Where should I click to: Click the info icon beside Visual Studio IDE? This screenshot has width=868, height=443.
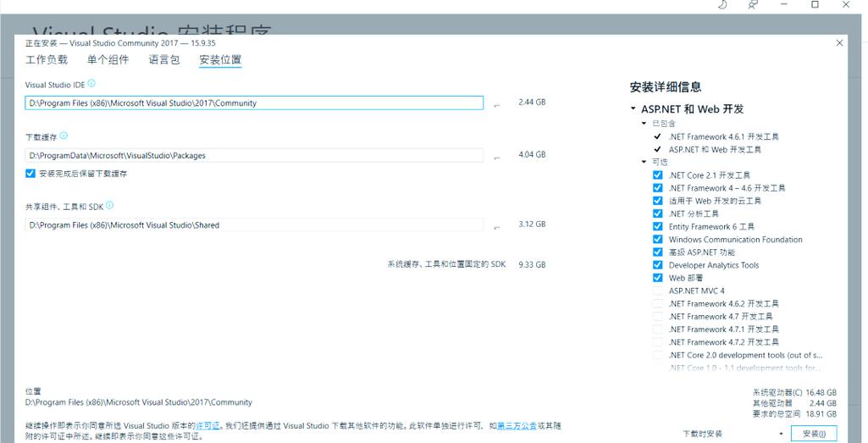91,84
